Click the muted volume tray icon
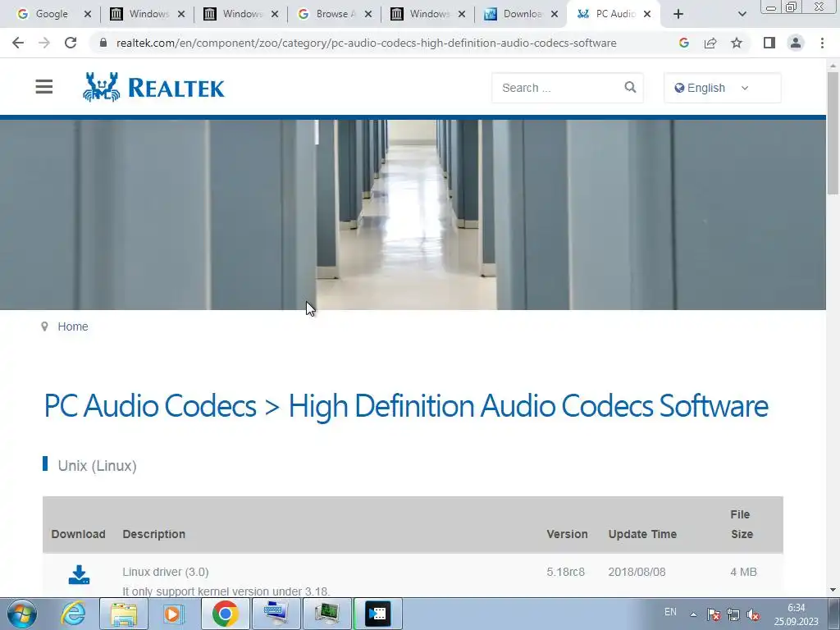840x630 pixels. 753,614
